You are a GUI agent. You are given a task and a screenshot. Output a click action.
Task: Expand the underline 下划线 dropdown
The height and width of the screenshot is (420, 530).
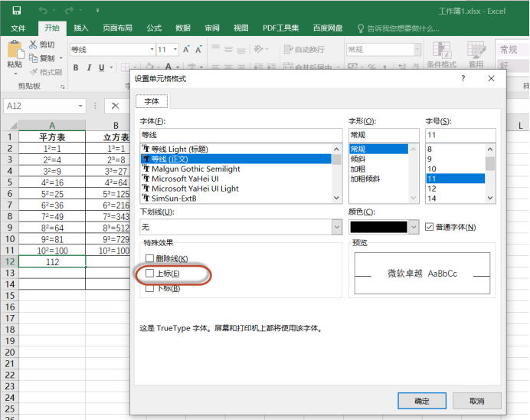coord(337,227)
